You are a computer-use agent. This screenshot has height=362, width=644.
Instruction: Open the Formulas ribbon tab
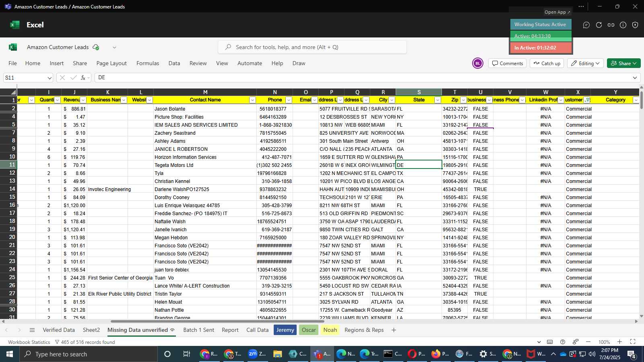click(x=148, y=63)
